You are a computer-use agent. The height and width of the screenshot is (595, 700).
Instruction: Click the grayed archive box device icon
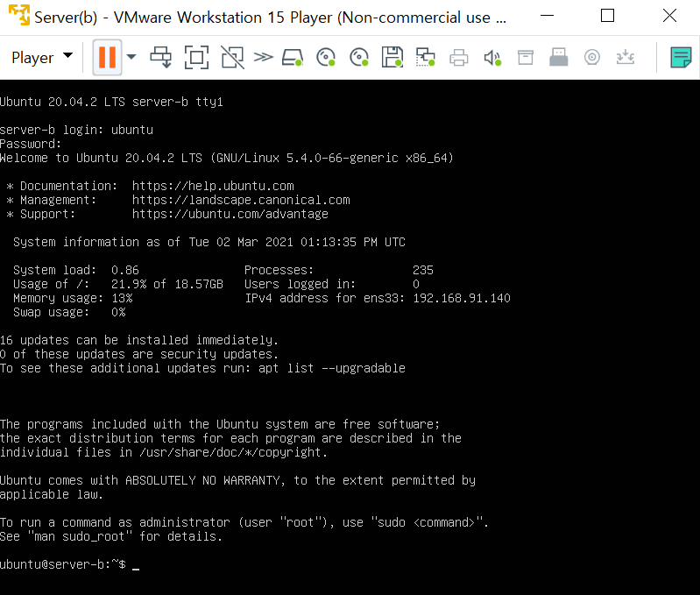(x=526, y=58)
